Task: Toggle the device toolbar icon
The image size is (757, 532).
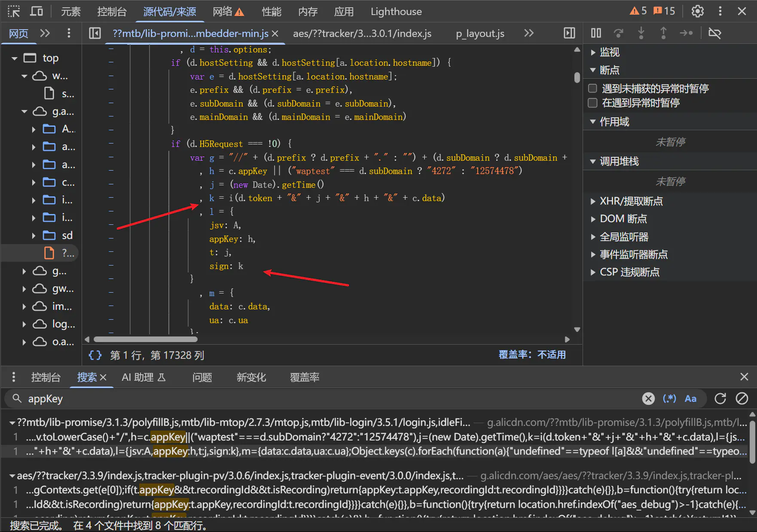Action: [37, 12]
